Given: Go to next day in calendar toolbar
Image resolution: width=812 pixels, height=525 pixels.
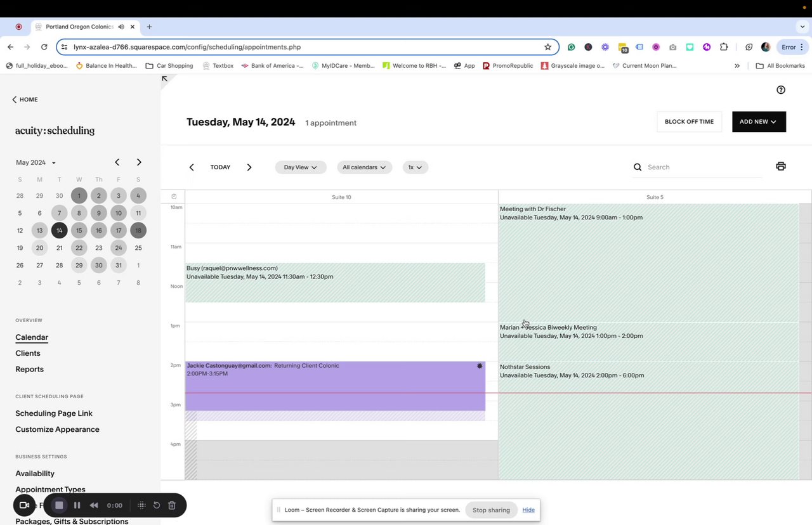Looking at the screenshot, I should (x=249, y=167).
